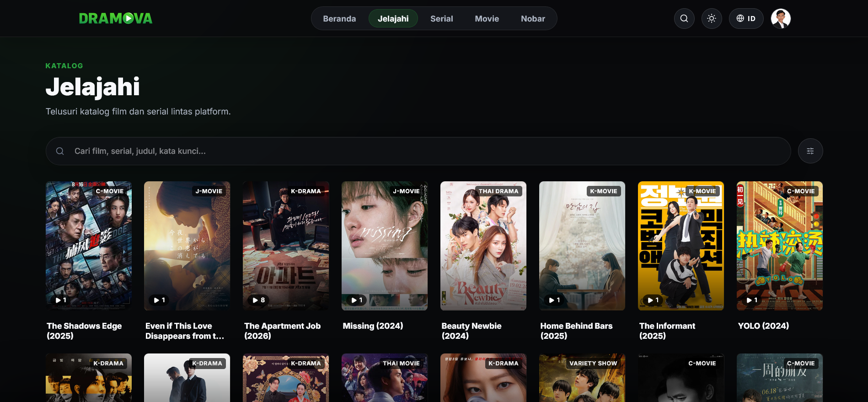This screenshot has width=868, height=402.
Task: Open the Beauty Newbie poster
Action: 483,246
